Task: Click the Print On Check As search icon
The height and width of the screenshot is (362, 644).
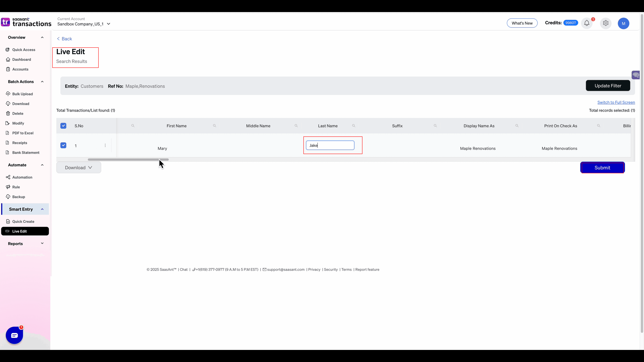Action: (599, 126)
